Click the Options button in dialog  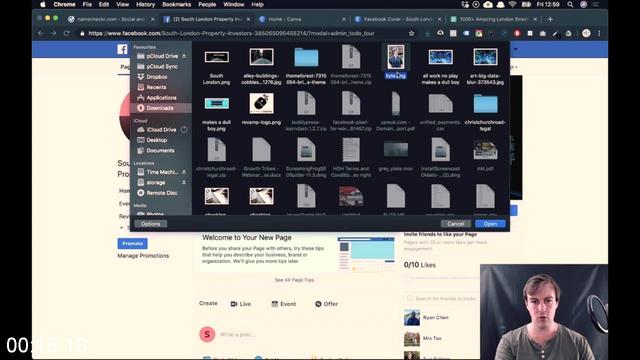point(151,224)
